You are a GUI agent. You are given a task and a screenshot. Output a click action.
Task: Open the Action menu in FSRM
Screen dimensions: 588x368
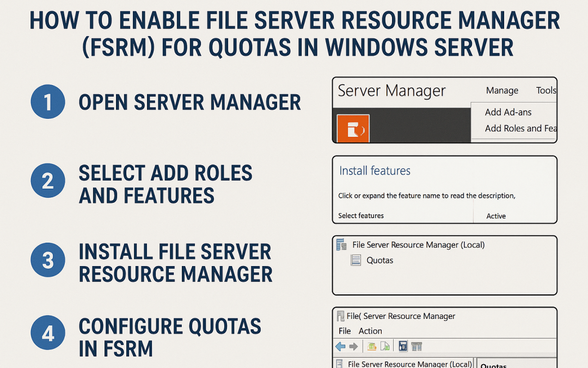point(370,331)
